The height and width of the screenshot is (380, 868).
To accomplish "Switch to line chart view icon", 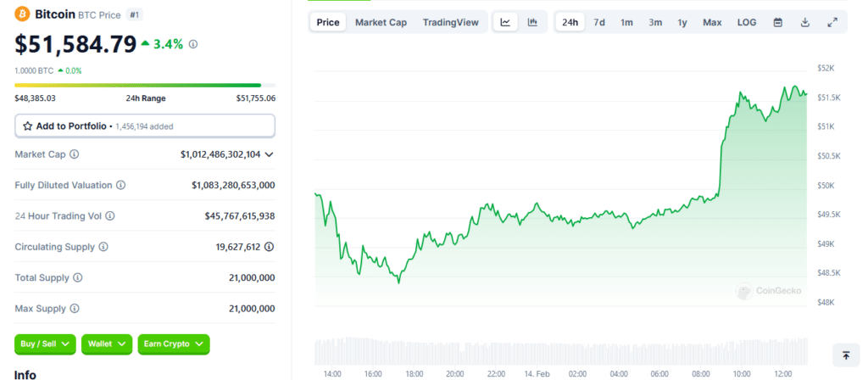I will 505,22.
